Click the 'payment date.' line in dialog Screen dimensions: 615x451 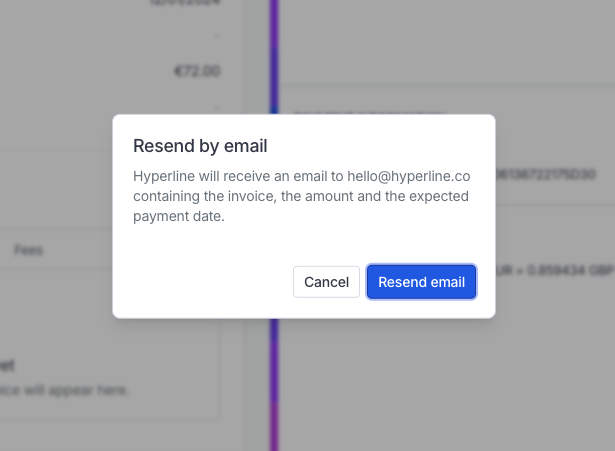point(179,216)
